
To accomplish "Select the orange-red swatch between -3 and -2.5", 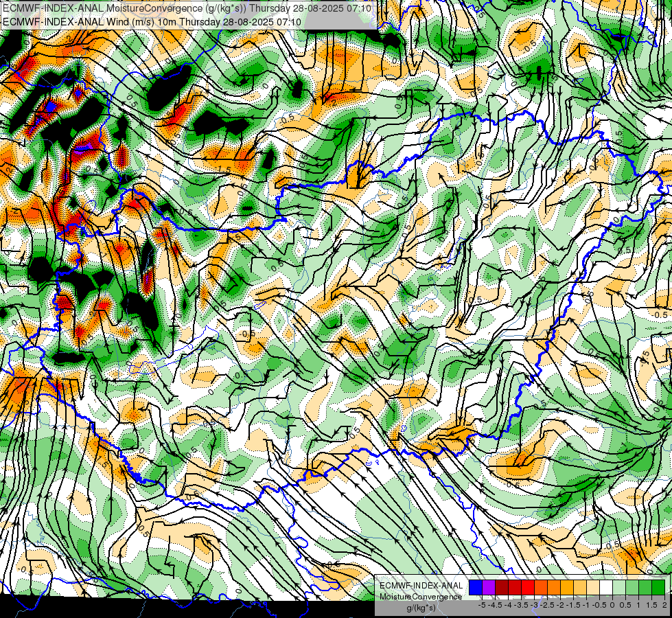I will point(541,588).
